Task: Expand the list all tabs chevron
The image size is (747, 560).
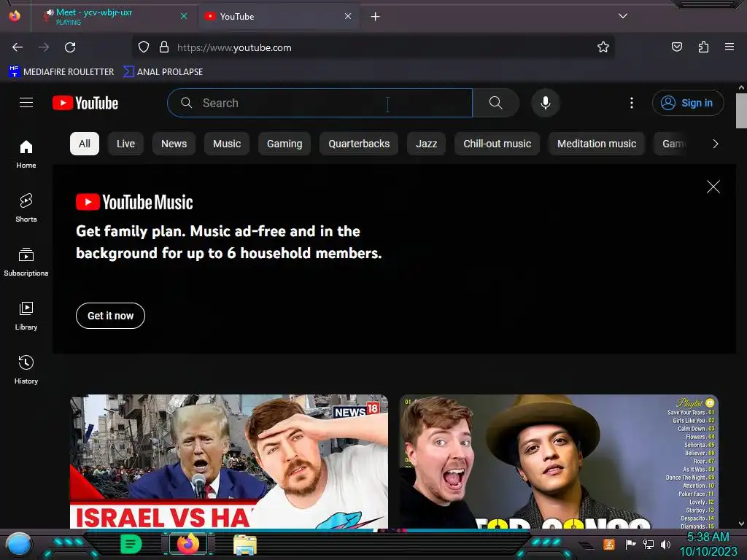Action: 623,16
